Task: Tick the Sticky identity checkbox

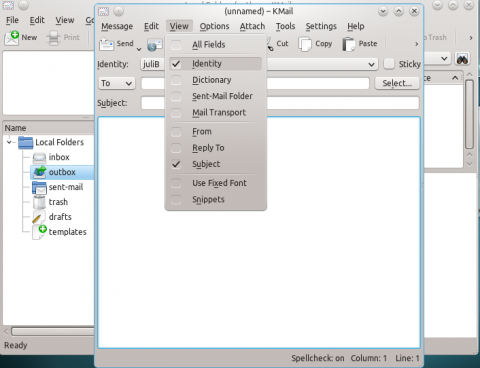Action: click(389, 64)
